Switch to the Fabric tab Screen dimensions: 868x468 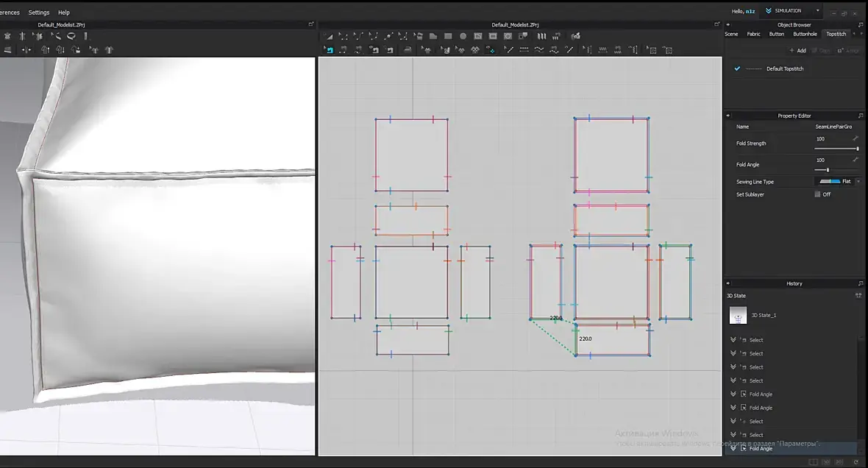(753, 34)
